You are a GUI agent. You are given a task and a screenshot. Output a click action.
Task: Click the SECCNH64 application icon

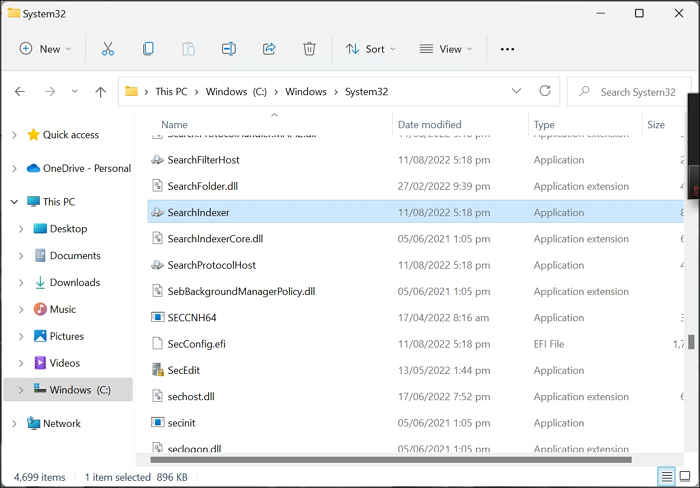(x=158, y=317)
